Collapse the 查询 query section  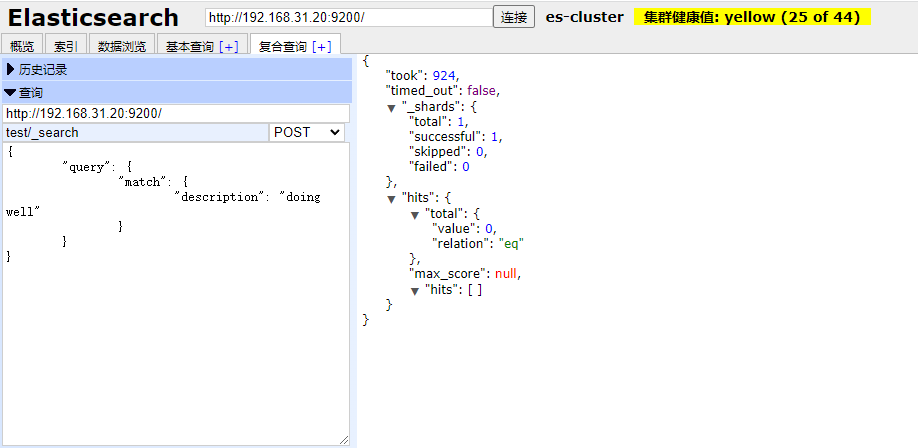[x=11, y=92]
